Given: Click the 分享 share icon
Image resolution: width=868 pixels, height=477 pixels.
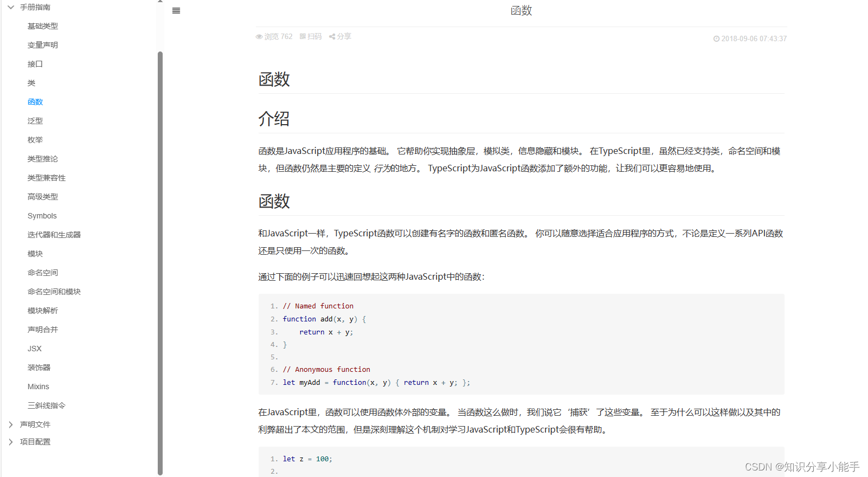Looking at the screenshot, I should pyautogui.click(x=332, y=37).
